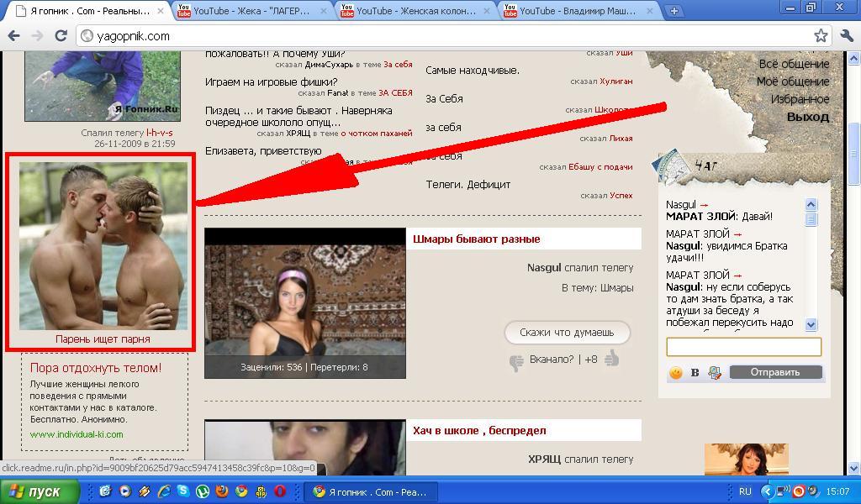Open www.individual-ki.com ad link

pyautogui.click(x=77, y=434)
